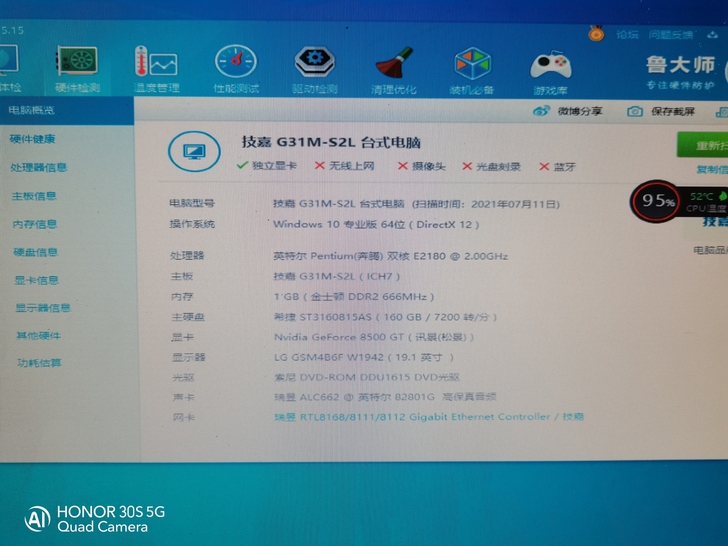The image size is (728, 546).
Task: Click the green rescan button
Action: point(702,145)
